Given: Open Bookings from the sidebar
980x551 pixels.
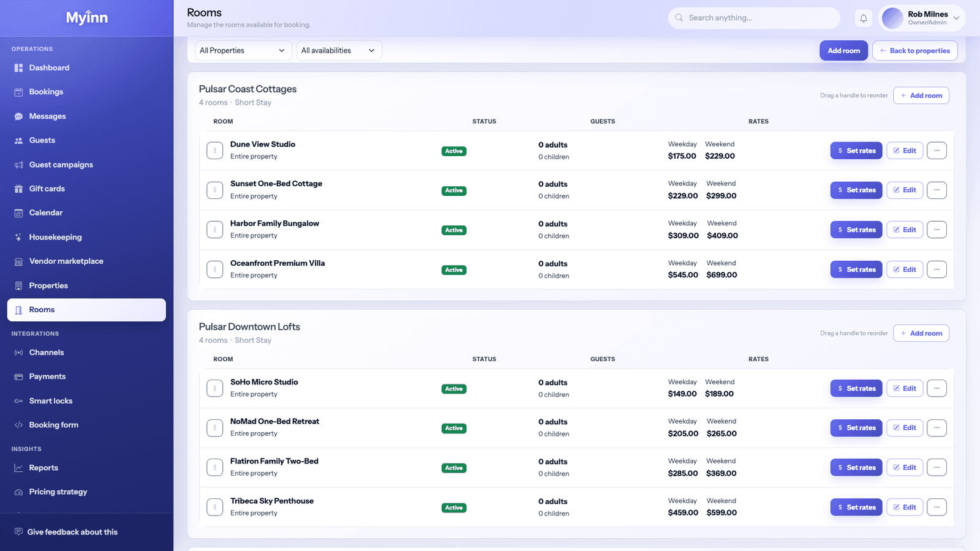Looking at the screenshot, I should [x=86, y=92].
